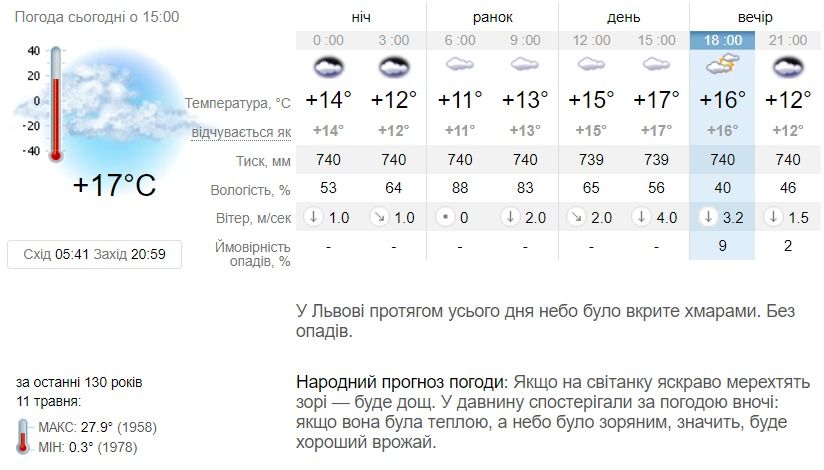Click the 0:00 night cloud icon
824x470 pixels.
tap(328, 66)
